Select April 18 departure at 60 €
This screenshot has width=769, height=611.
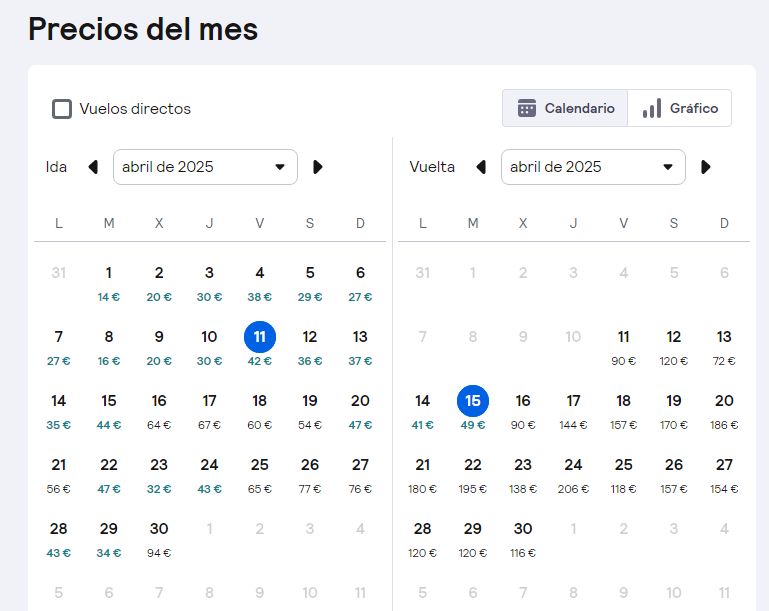tap(259, 412)
